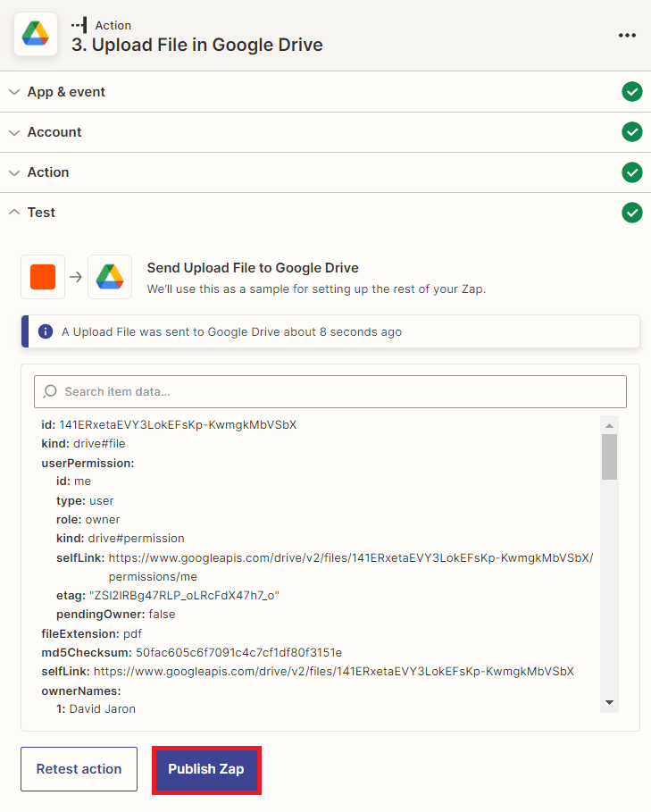
Task: Click the magnifier icon in the search bar
Action: (x=51, y=391)
